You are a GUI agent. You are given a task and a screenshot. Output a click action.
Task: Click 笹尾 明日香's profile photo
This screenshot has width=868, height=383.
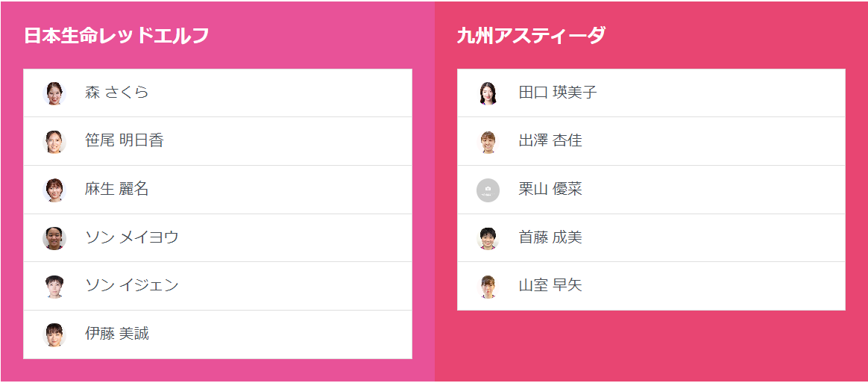[54, 141]
